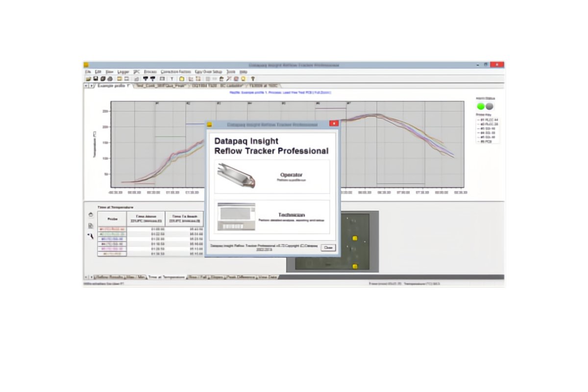
Task: Open the Logger menu
Action: [123, 72]
